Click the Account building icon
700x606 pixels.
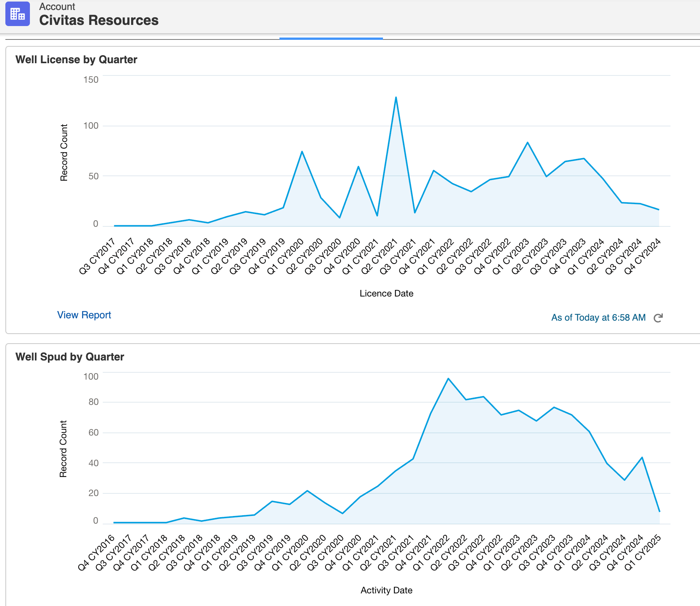(x=17, y=14)
